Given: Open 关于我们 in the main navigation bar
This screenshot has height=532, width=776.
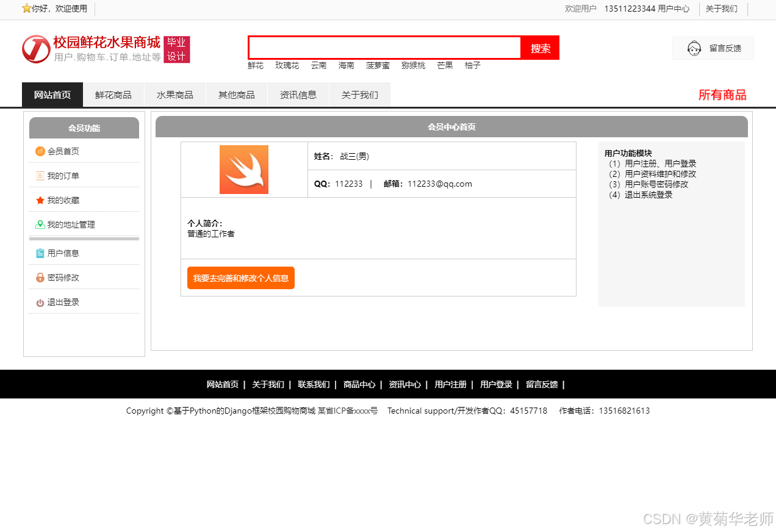Looking at the screenshot, I should (x=360, y=95).
